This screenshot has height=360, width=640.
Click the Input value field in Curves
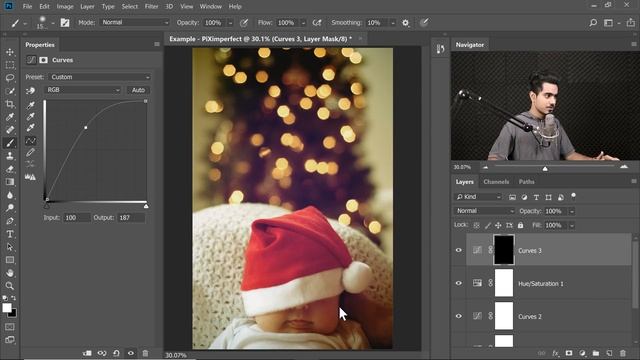[77, 218]
